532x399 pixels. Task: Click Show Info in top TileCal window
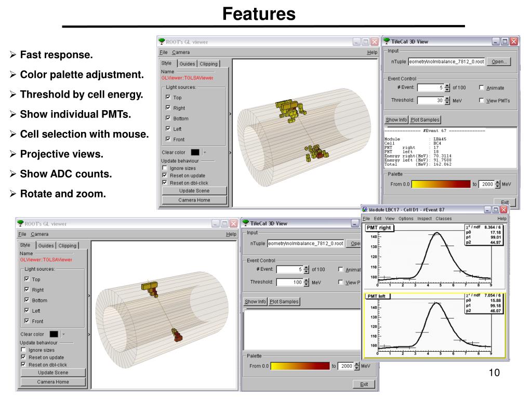[396, 120]
